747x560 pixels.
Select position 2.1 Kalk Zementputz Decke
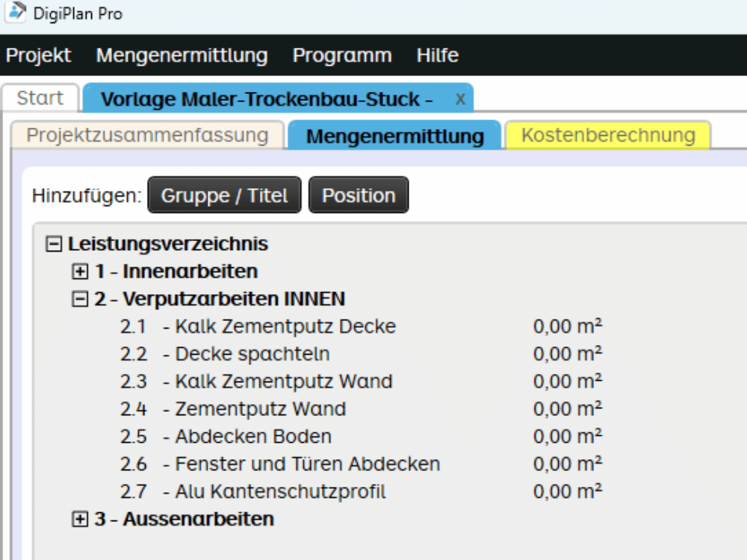click(x=285, y=326)
